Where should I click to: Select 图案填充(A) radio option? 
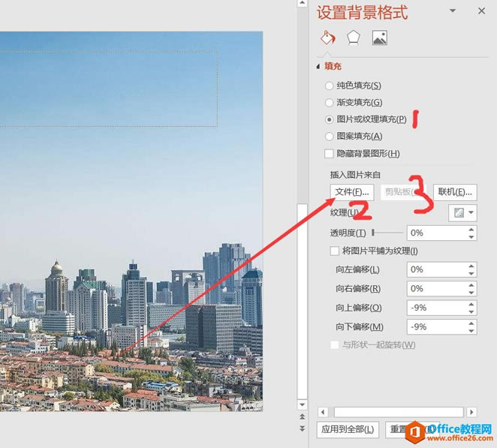pyautogui.click(x=330, y=137)
